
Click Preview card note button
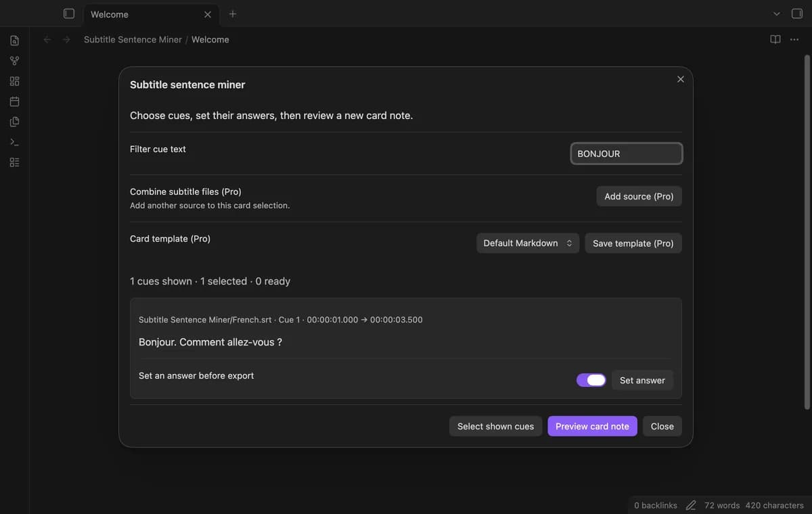pyautogui.click(x=592, y=426)
